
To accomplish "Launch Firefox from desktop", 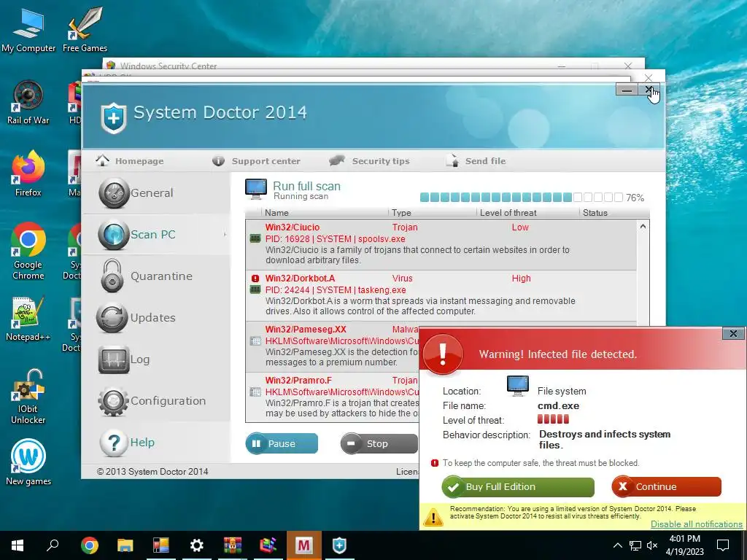I will point(28,174).
